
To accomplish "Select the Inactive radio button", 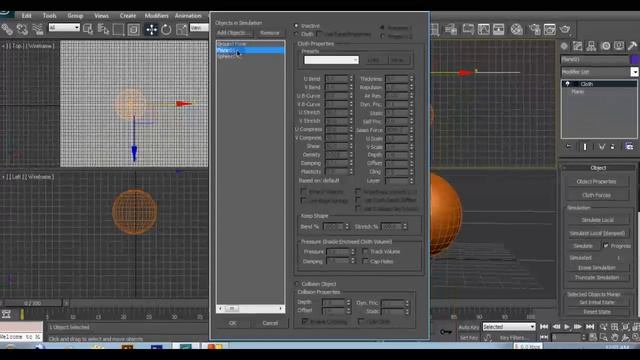I will 297,26.
